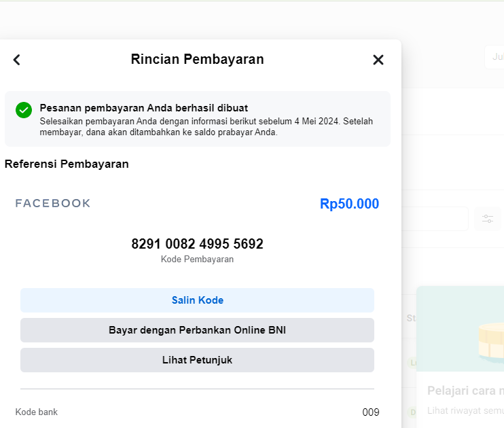
Task: Close the Rincian Pembayaran dialog
Action: pyautogui.click(x=378, y=60)
